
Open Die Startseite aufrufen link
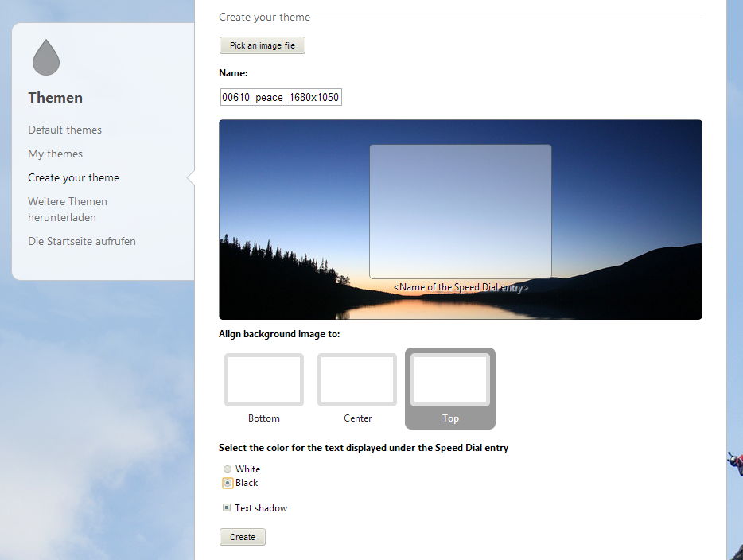pos(81,241)
